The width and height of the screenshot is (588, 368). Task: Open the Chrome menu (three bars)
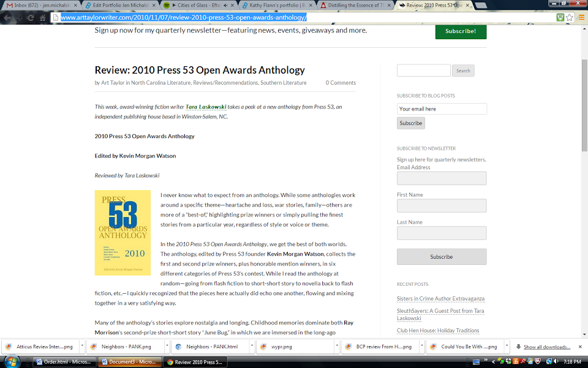(x=581, y=17)
